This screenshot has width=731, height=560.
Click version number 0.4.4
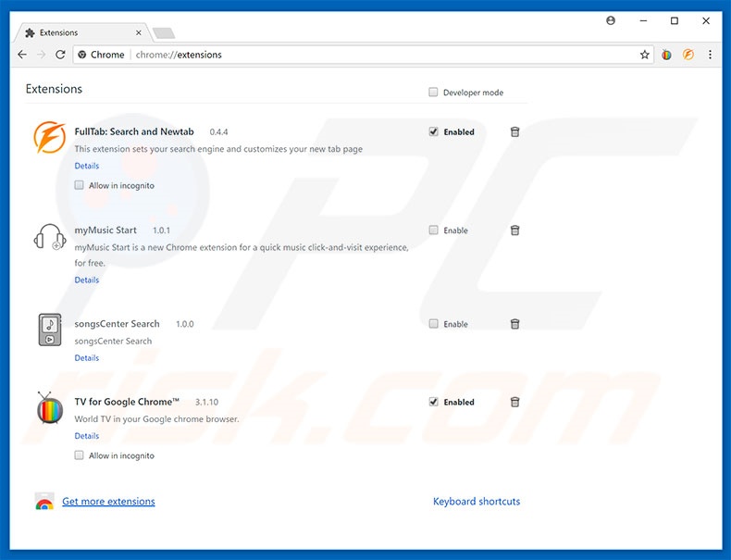click(x=218, y=132)
